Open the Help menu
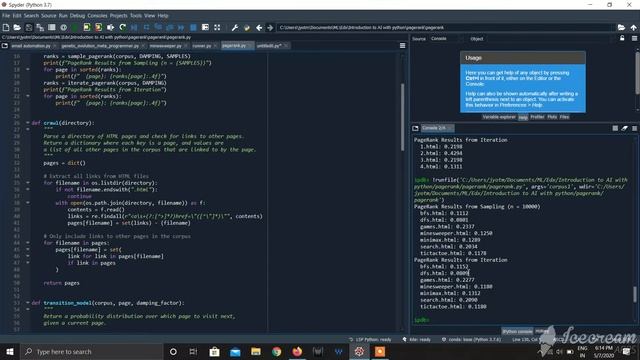The height and width of the screenshot is (360, 640). (x=163, y=16)
